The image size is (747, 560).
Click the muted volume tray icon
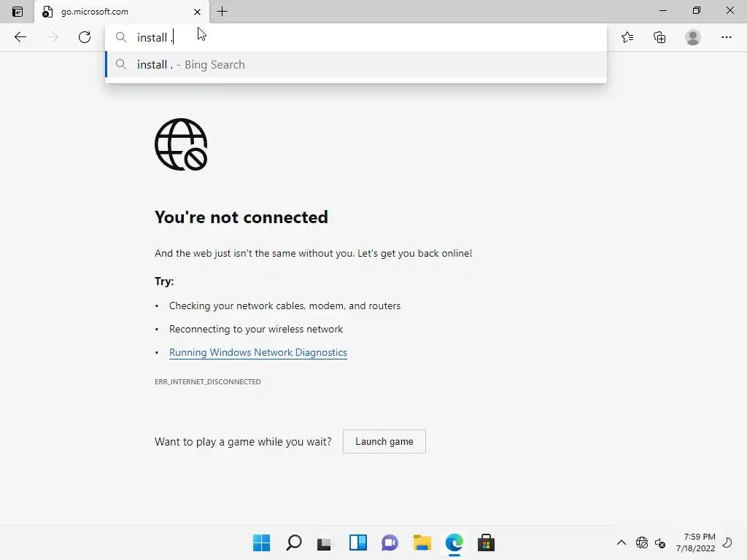click(659, 542)
